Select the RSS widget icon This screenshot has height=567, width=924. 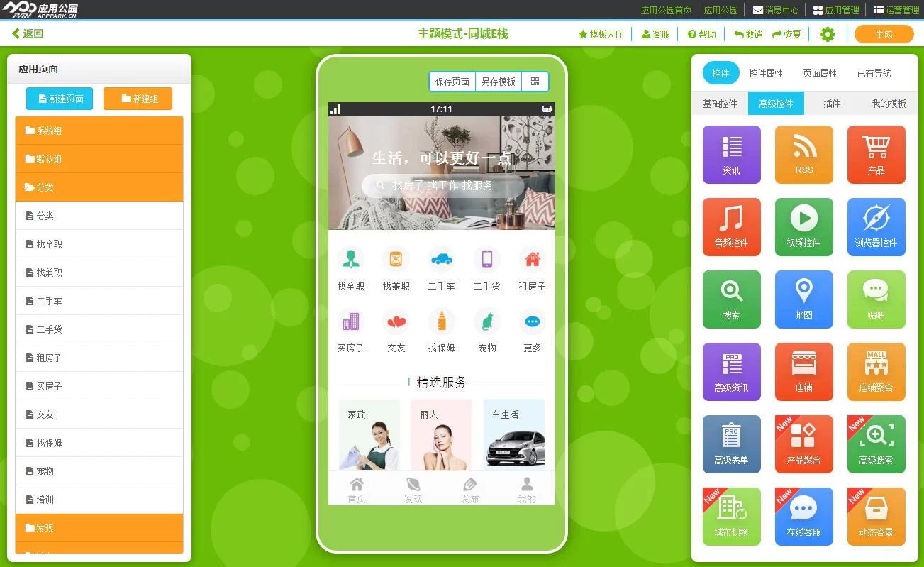(x=803, y=155)
